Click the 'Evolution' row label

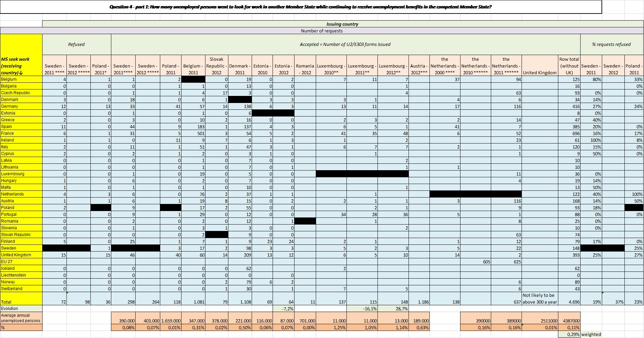coord(21,308)
